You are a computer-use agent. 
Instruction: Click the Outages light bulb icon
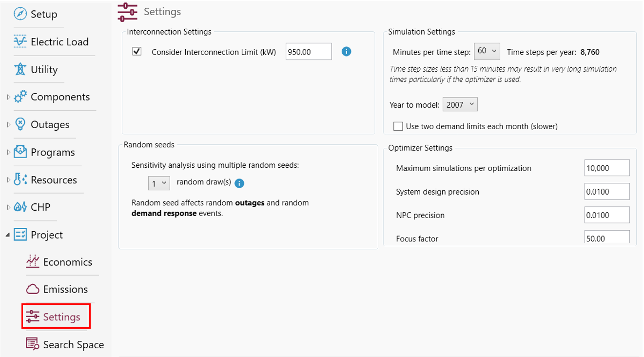(20, 124)
